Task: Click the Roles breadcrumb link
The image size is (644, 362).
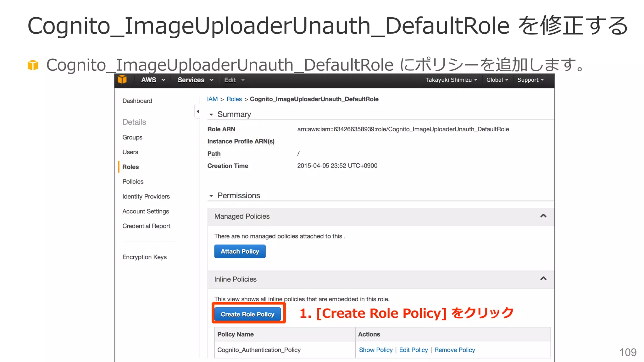Action: 234,99
